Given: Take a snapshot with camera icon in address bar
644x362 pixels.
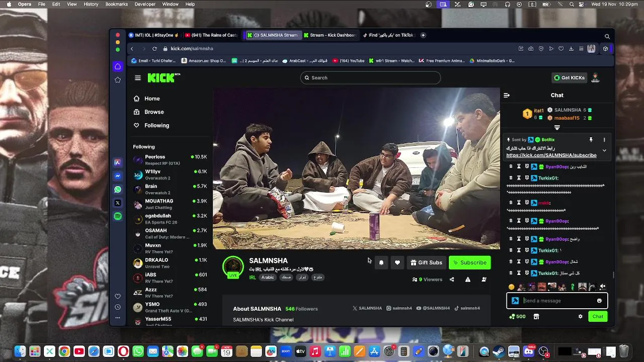Looking at the screenshot, I should coord(531,49).
